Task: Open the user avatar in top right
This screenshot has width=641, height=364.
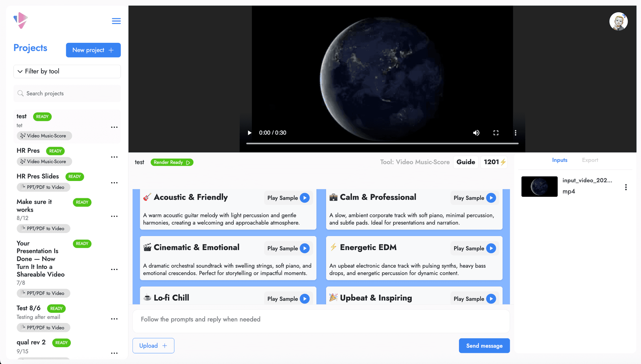Action: (618, 21)
